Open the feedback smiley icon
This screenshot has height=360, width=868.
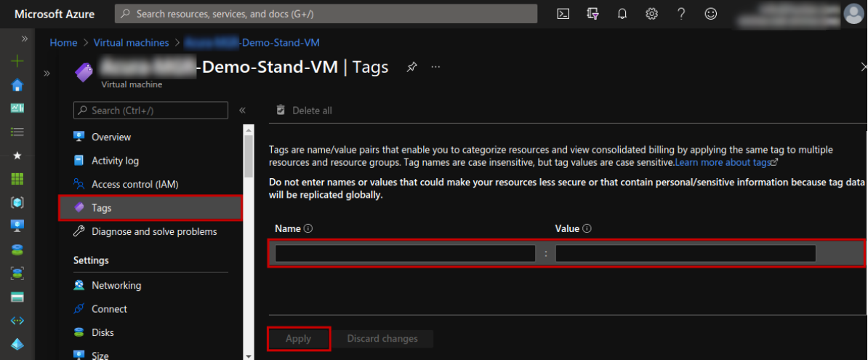coord(711,15)
